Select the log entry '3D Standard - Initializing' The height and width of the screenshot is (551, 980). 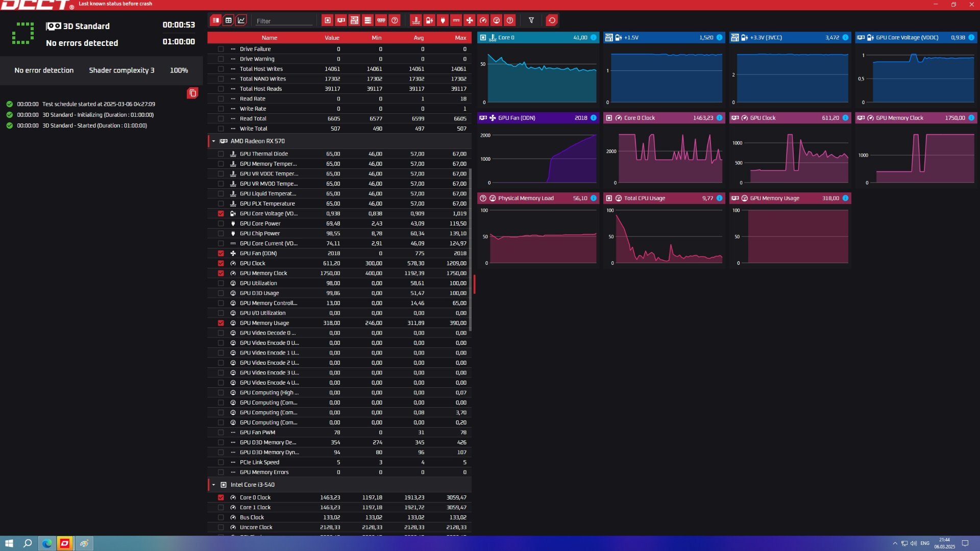click(98, 115)
